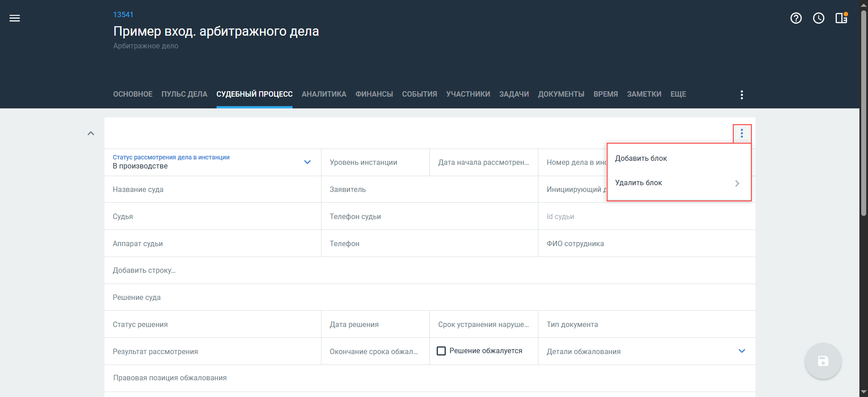Screen dimensions: 868x397
Task: Expand the 'Удалить блок' submenu arrow
Action: (737, 183)
